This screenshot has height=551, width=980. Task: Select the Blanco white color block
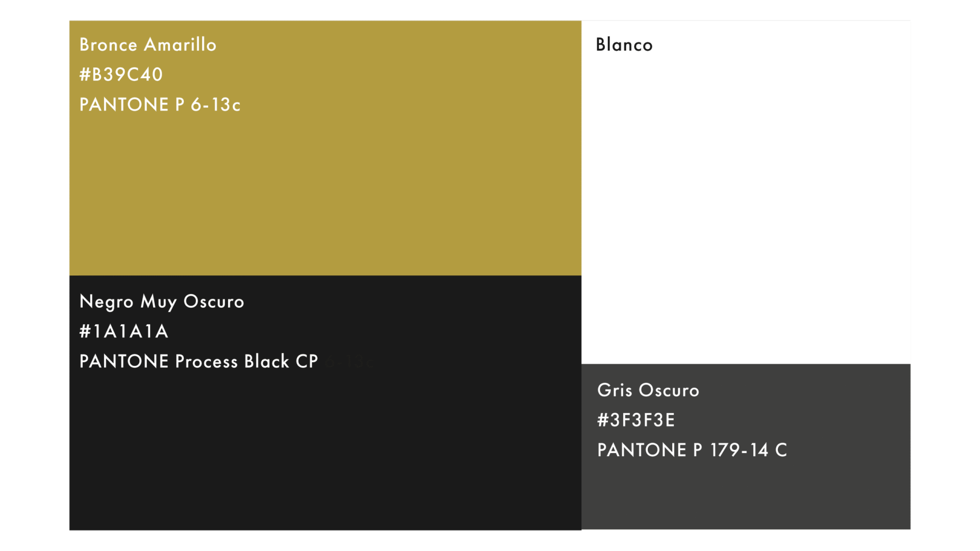click(746, 192)
